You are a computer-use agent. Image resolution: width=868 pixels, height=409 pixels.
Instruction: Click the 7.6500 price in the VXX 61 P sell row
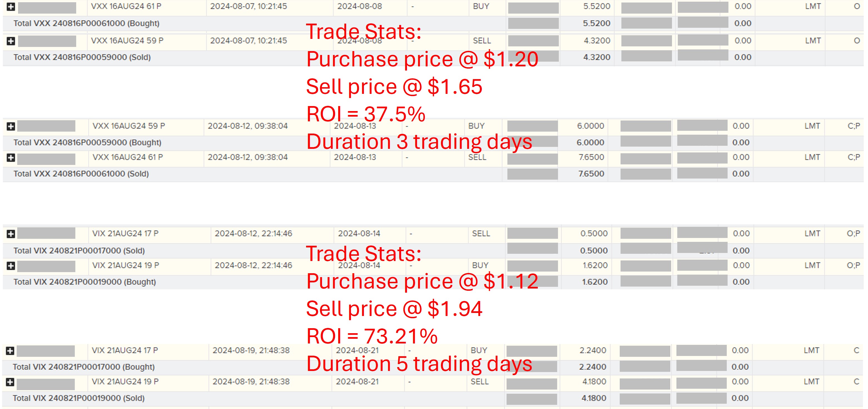pyautogui.click(x=591, y=157)
